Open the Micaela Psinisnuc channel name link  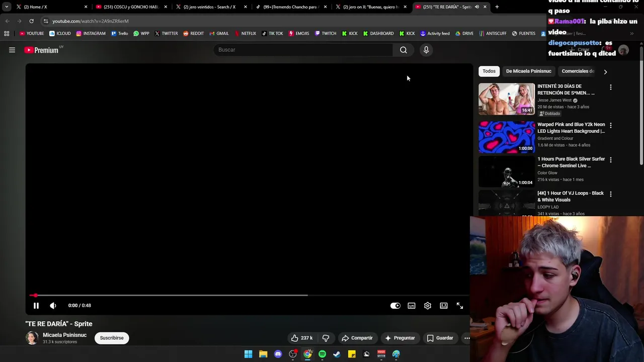click(x=64, y=335)
